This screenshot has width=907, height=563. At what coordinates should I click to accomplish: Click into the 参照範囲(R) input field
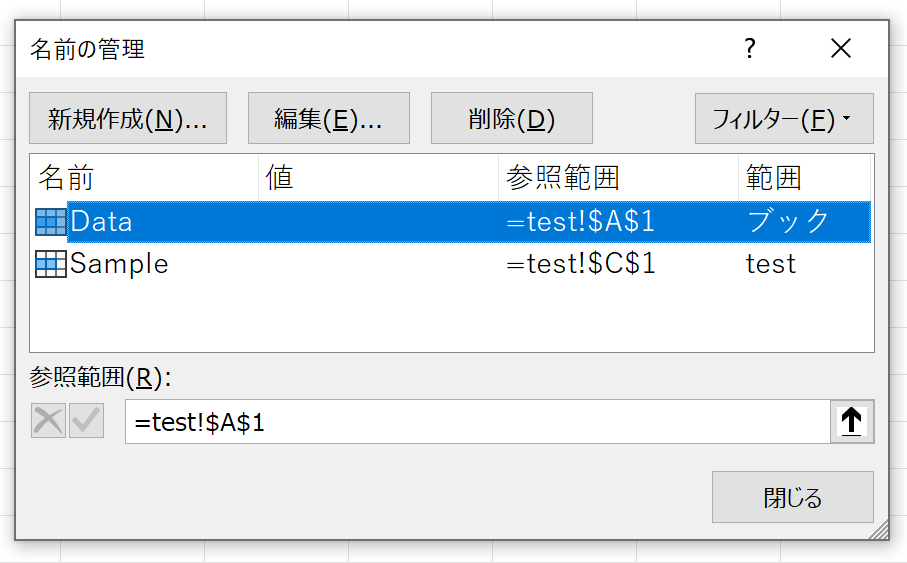tap(478, 422)
